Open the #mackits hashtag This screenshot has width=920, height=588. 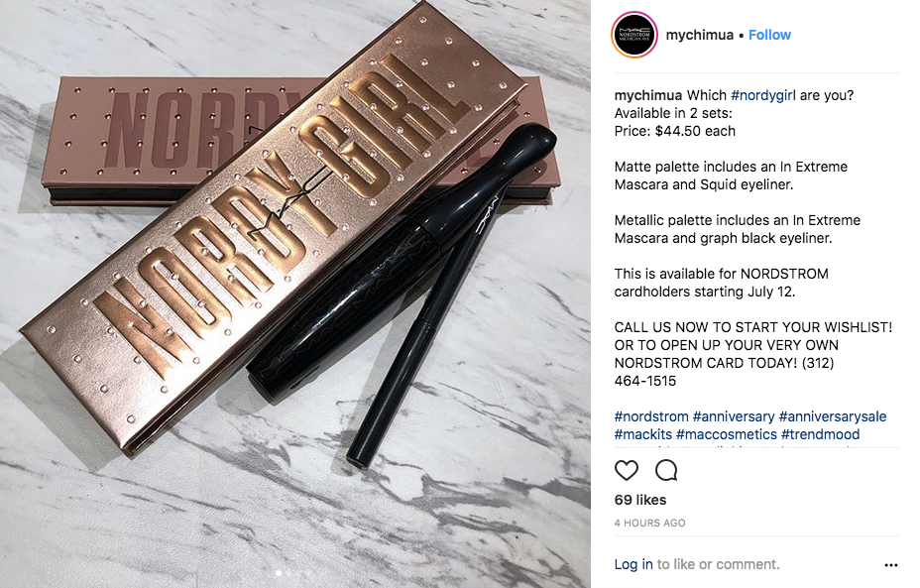643,435
